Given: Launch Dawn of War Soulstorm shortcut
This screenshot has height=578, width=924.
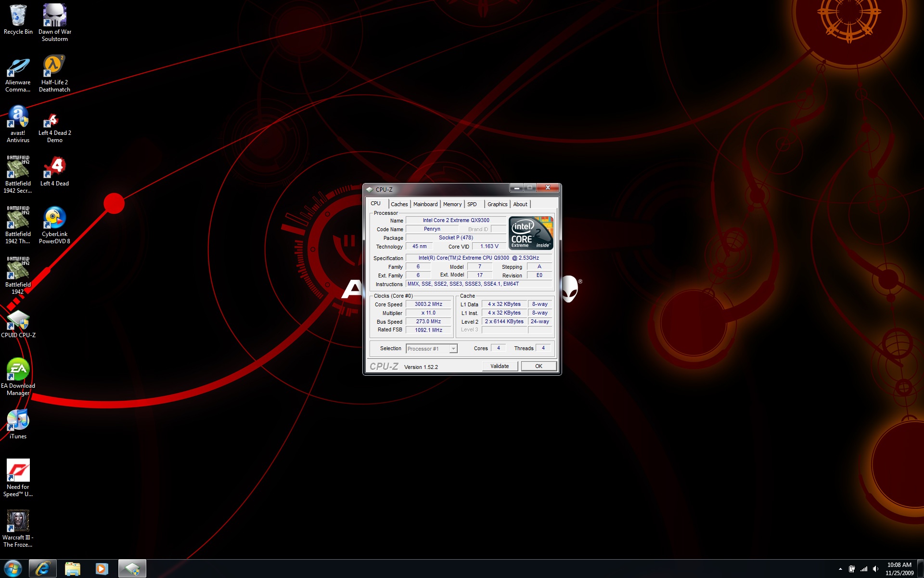Looking at the screenshot, I should click(55, 23).
